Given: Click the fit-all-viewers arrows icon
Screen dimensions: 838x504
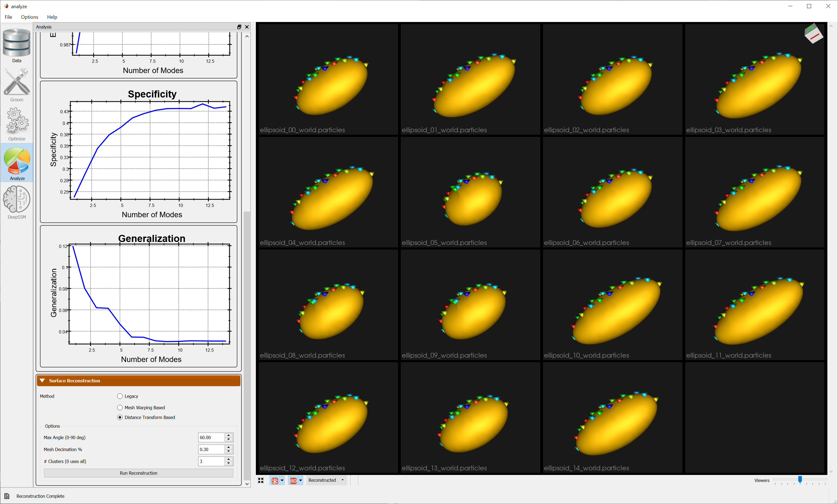Looking at the screenshot, I should point(261,480).
